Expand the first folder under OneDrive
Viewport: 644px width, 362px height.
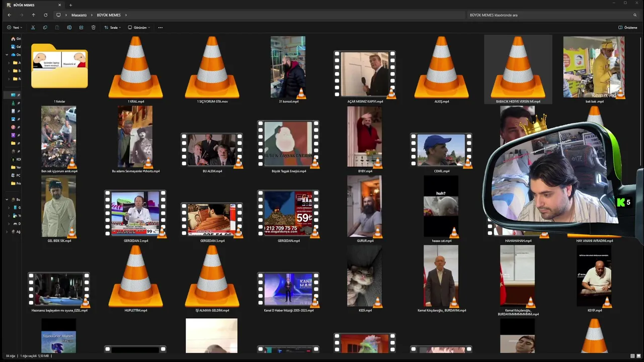point(9,63)
